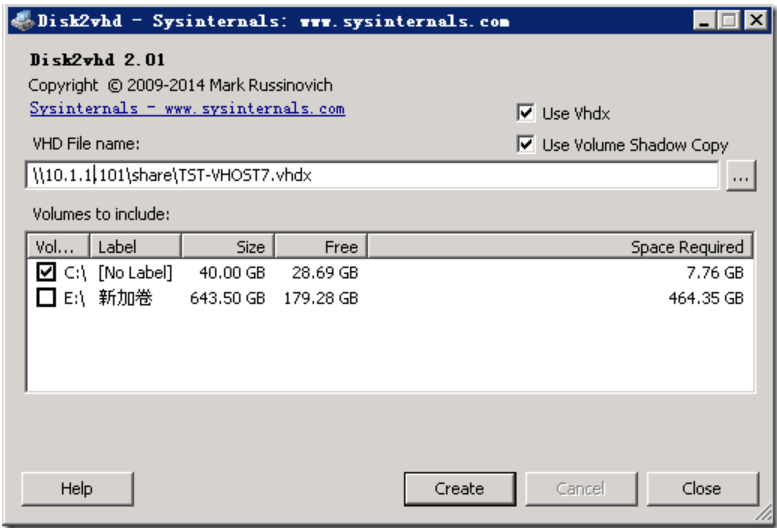Close the window via title bar X
The width and height of the screenshot is (777, 528).
(756, 20)
